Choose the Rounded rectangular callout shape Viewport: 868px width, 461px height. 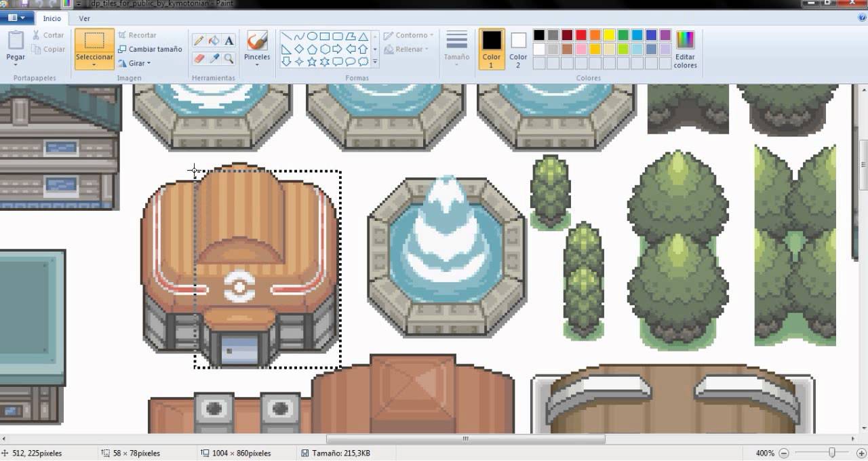point(338,62)
